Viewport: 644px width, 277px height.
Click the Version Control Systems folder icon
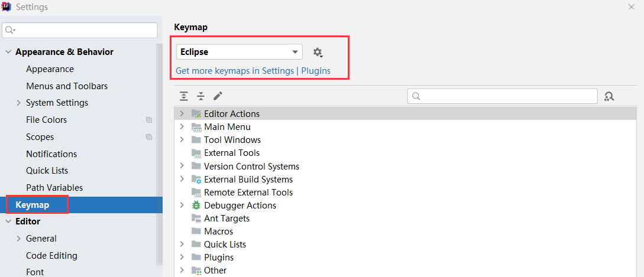click(x=196, y=166)
